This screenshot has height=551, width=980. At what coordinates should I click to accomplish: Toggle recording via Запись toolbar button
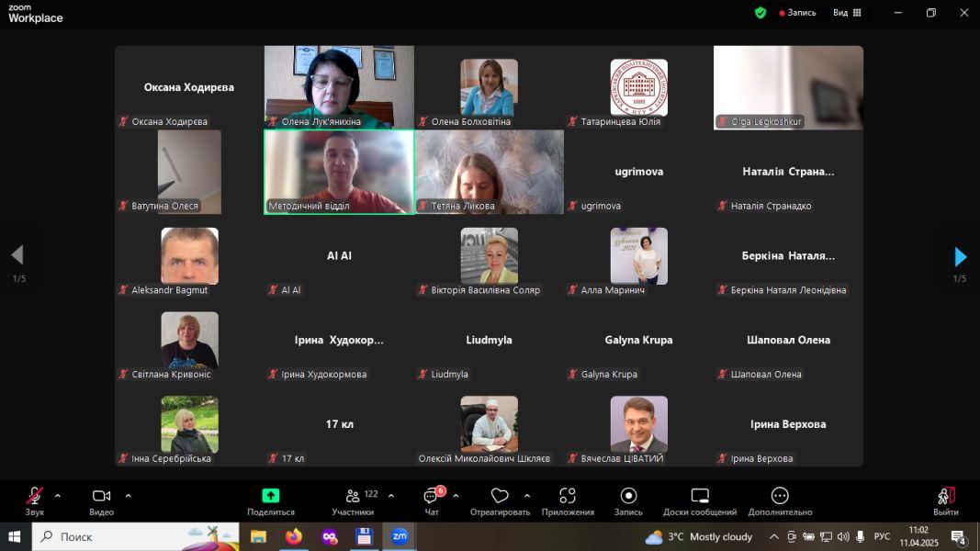(628, 497)
